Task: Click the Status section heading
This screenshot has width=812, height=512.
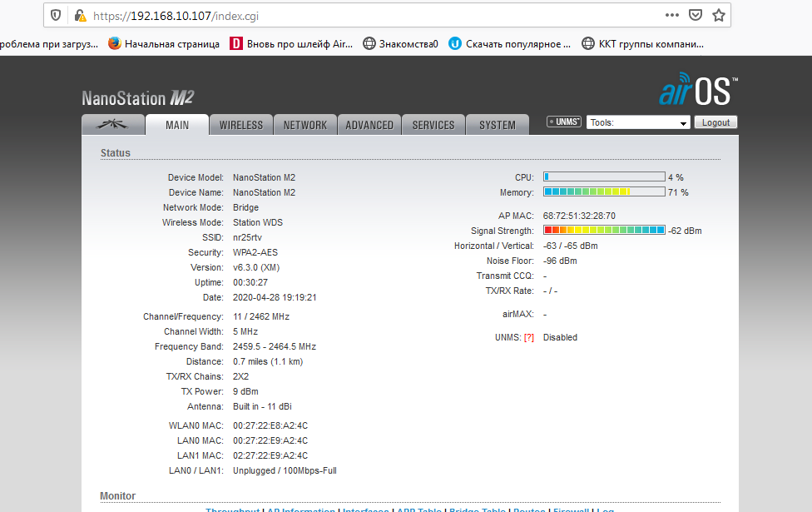Action: (116, 153)
